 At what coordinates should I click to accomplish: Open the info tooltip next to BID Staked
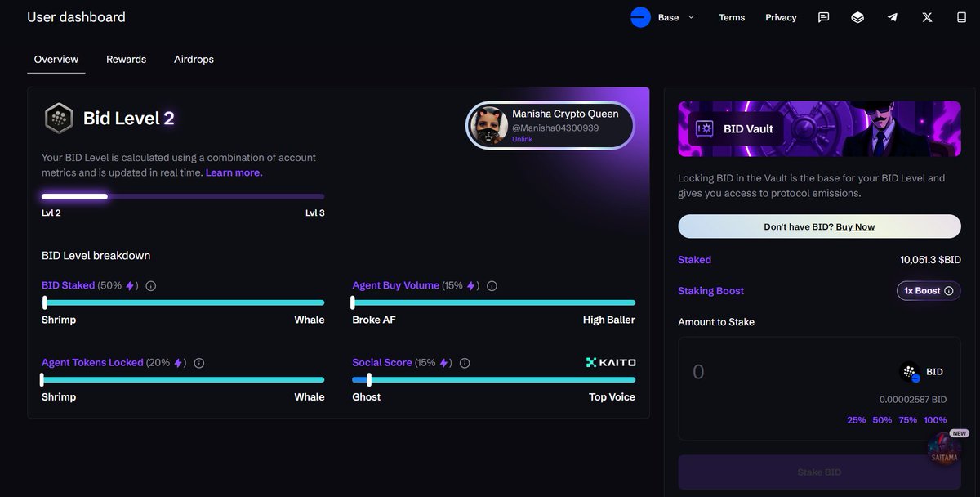[x=150, y=285]
